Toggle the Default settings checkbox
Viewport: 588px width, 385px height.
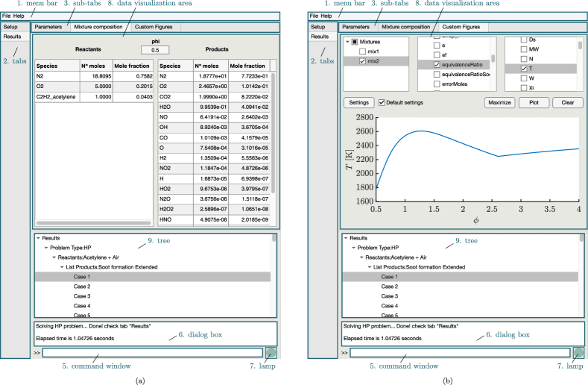pos(382,102)
